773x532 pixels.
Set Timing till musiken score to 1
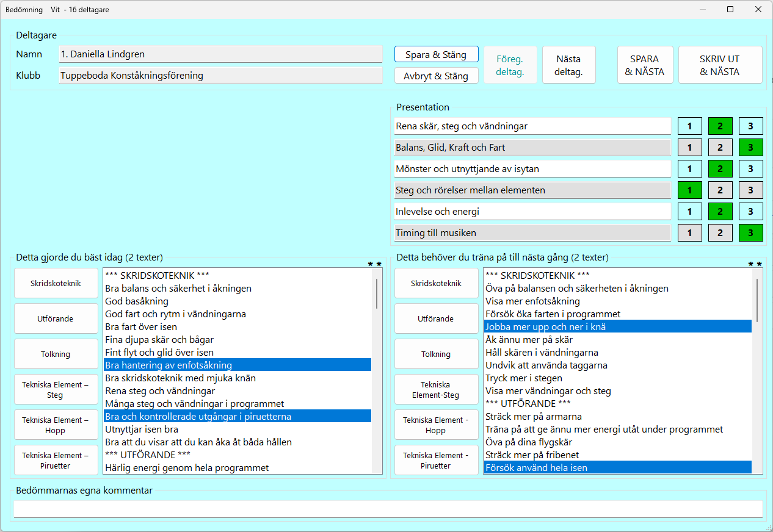(690, 233)
